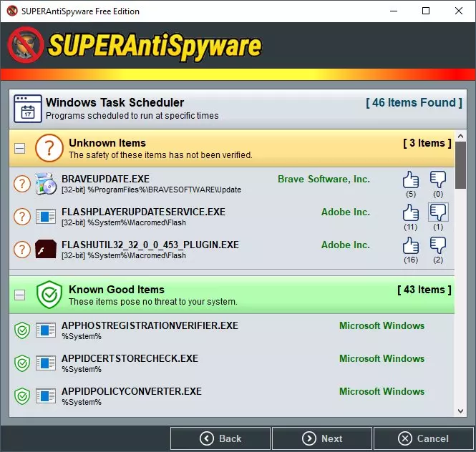Click the question mark status icon for FLASHPLAYERUPDATESERVICE.EXE
The width and height of the screenshot is (476, 452).
point(22,217)
